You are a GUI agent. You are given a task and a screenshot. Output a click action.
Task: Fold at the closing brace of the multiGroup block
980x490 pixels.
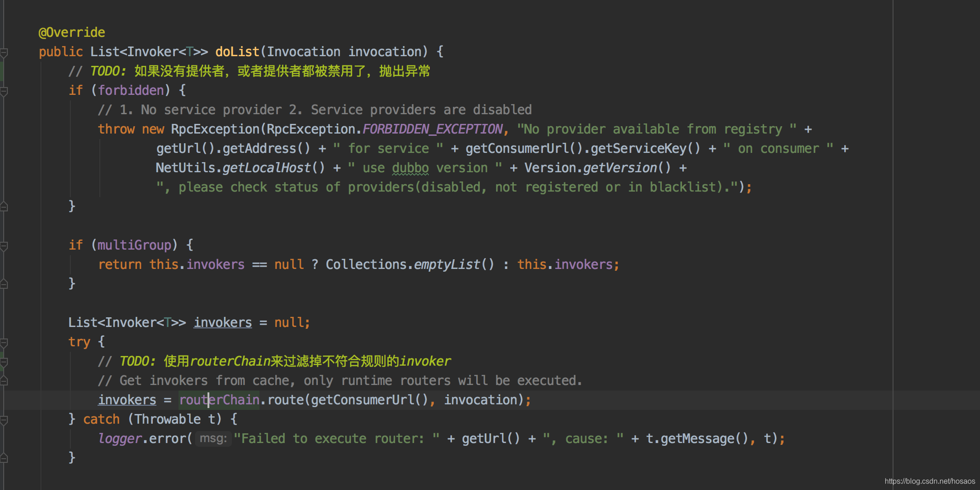(4, 284)
